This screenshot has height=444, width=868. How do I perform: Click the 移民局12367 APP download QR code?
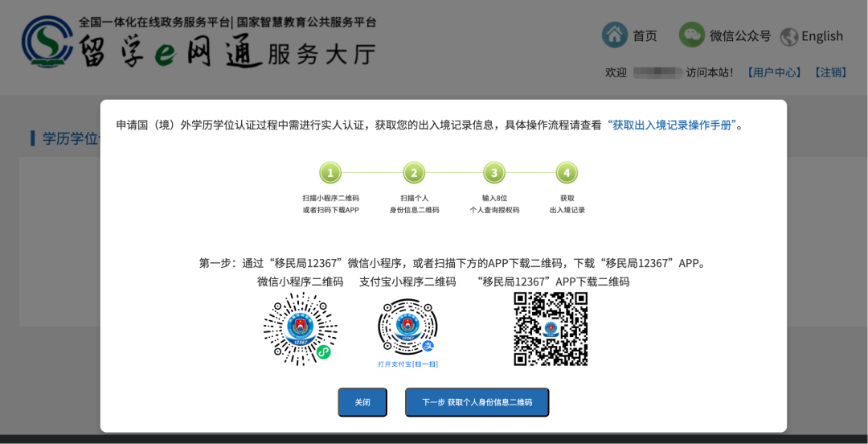(551, 329)
